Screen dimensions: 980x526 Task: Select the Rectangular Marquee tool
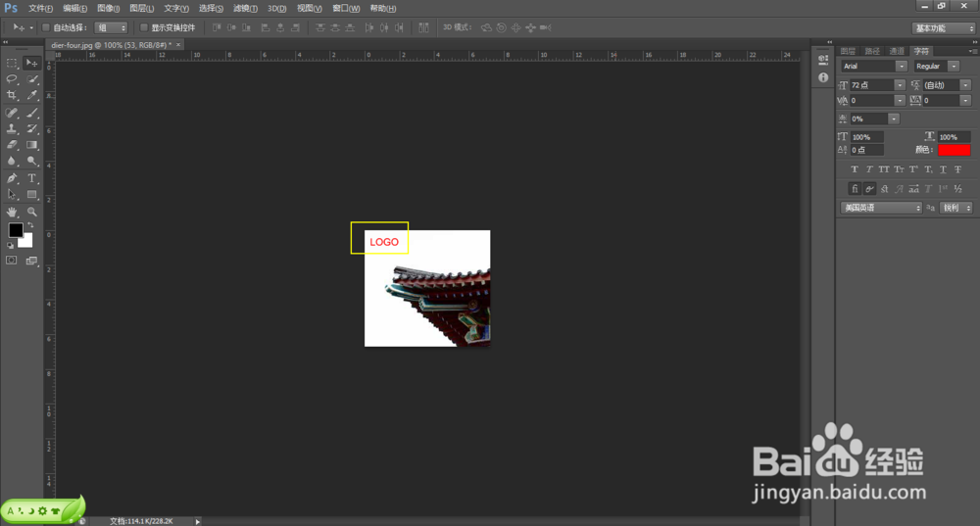point(12,63)
